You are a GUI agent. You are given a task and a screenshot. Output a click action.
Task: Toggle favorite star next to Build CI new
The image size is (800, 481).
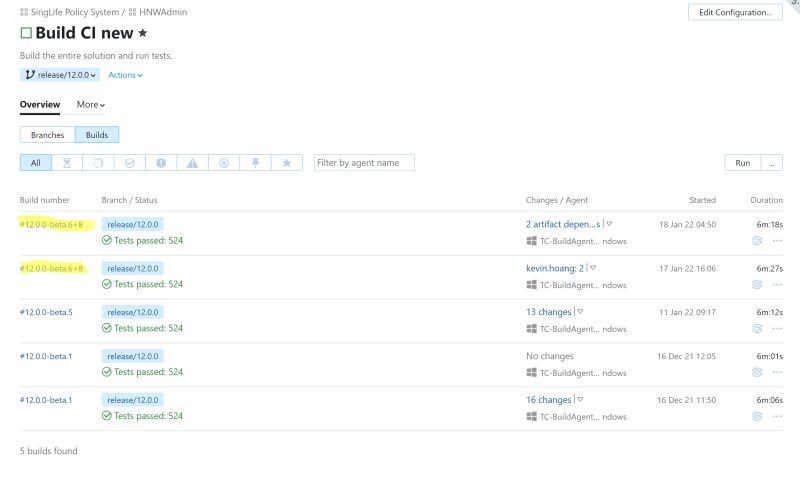tap(143, 33)
